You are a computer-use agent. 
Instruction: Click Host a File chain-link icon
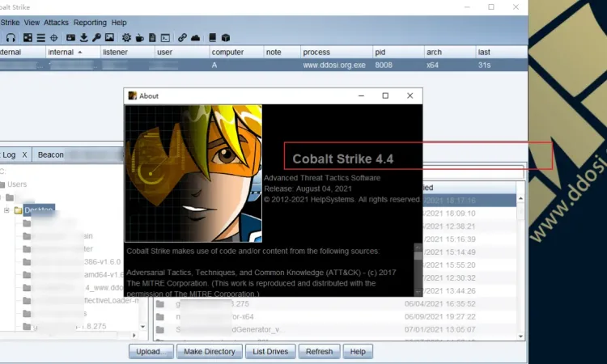point(182,37)
